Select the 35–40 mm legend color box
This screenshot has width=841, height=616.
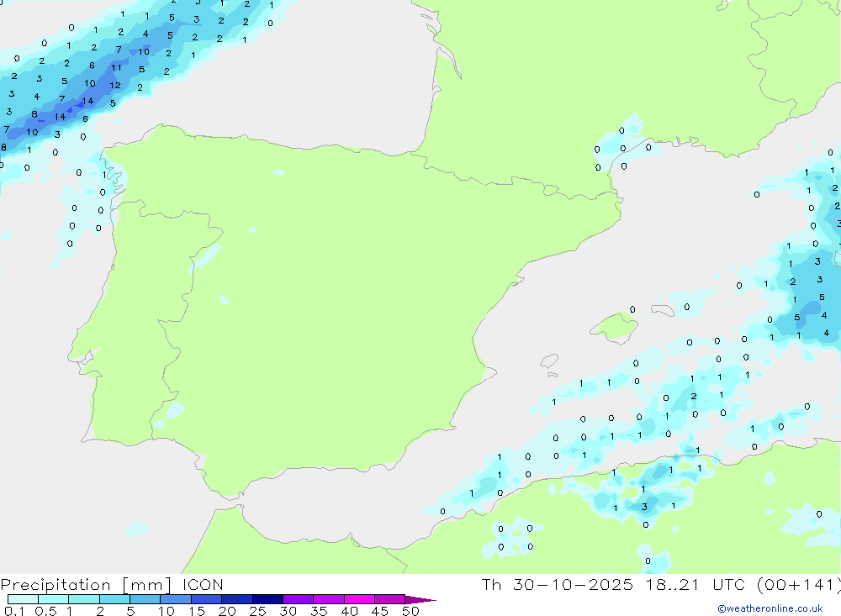(x=329, y=599)
